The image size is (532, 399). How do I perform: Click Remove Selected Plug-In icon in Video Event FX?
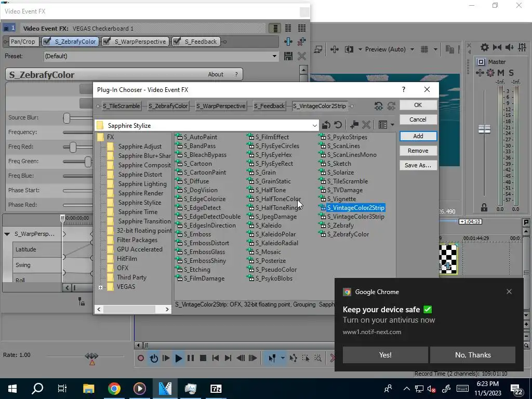coord(302,42)
